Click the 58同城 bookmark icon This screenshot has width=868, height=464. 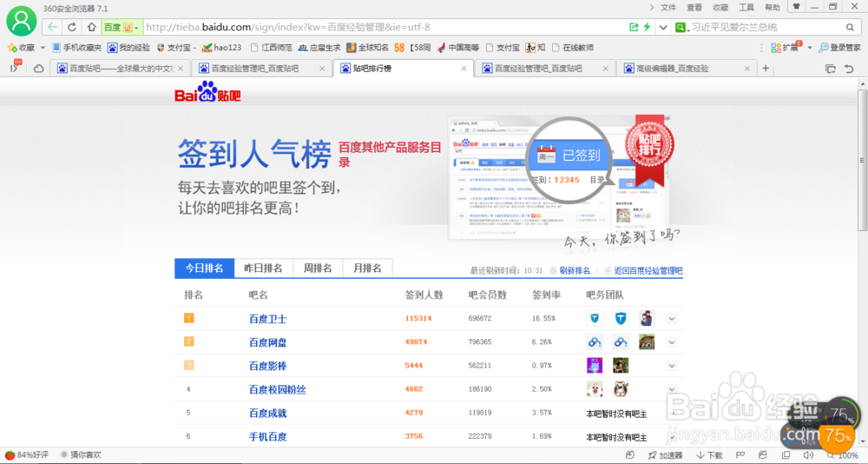pyautogui.click(x=399, y=48)
